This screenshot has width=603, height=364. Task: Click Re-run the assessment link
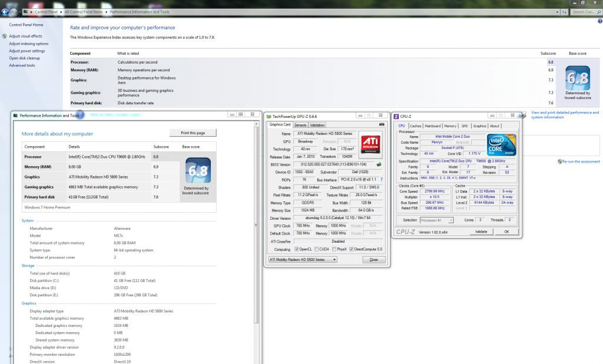point(581,161)
